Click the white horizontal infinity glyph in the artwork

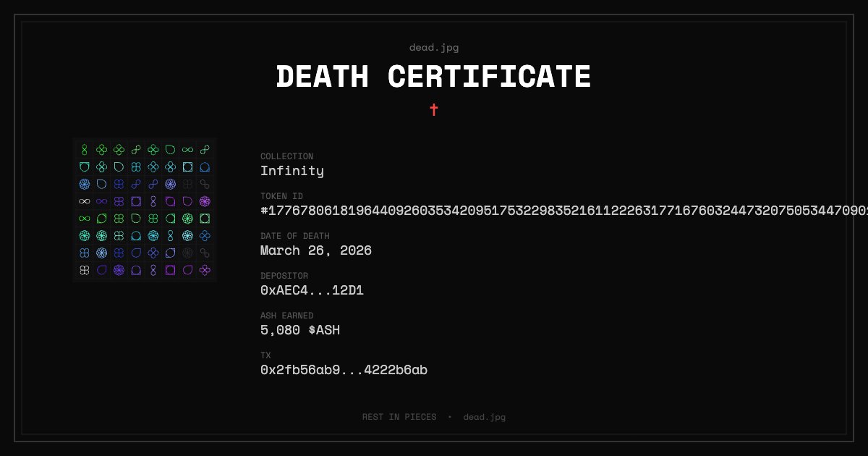[85, 200]
